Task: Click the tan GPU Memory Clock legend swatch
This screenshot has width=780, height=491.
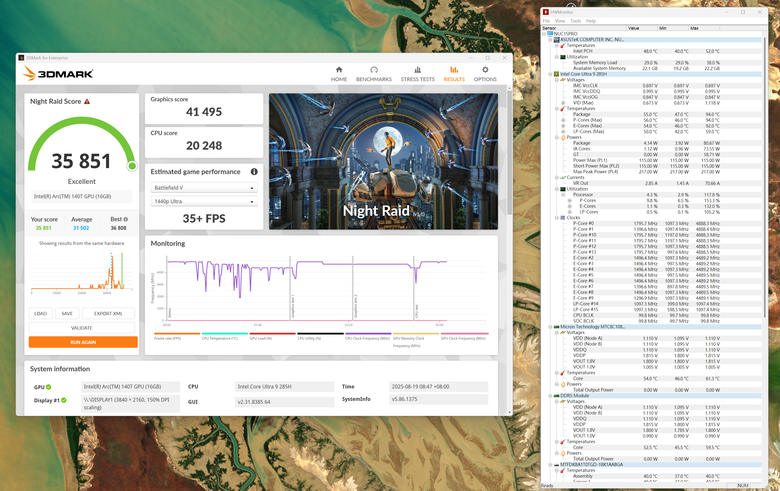Action: coord(416,334)
